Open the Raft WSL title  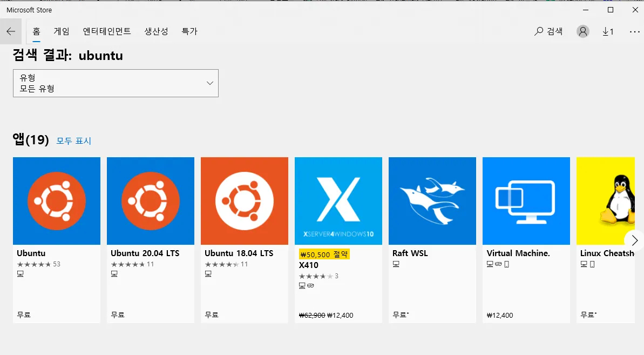(410, 253)
